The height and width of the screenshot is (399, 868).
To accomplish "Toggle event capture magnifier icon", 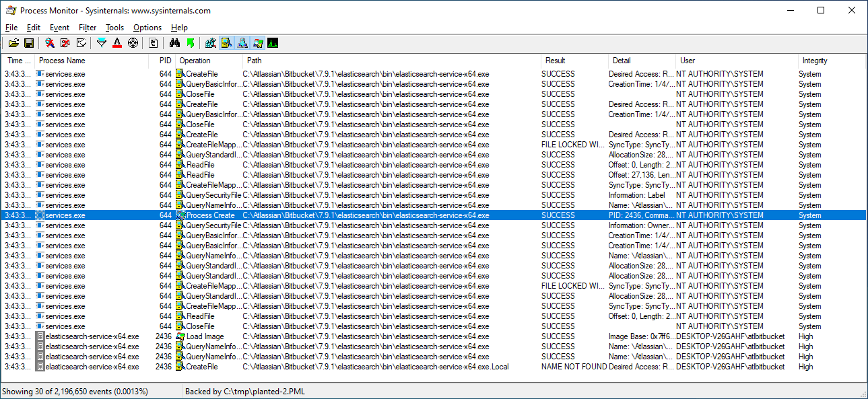I will pos(50,43).
